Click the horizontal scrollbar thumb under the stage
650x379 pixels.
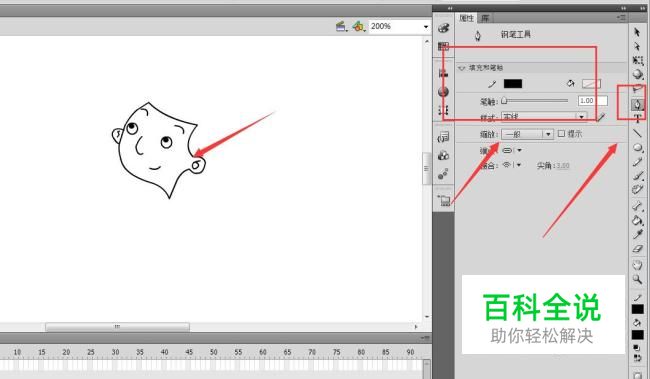117,327
